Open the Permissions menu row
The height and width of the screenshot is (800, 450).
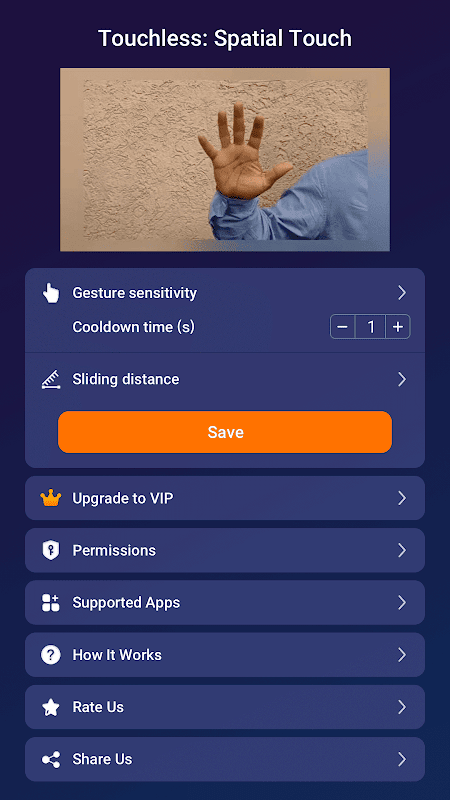click(225, 551)
